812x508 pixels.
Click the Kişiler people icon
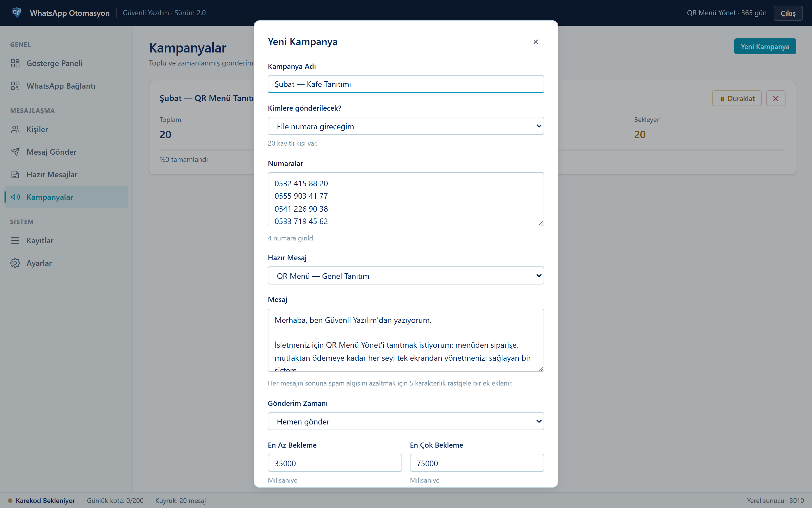(x=15, y=129)
